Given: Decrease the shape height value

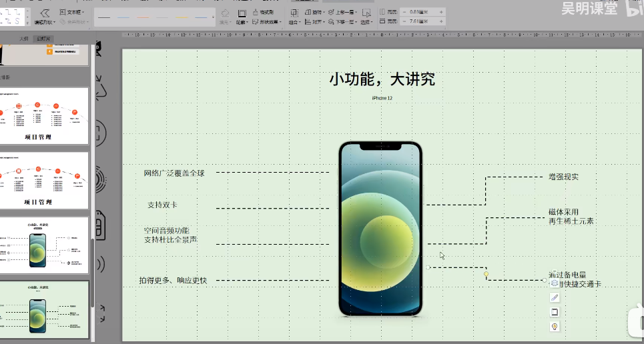Looking at the screenshot, I should (404, 12).
